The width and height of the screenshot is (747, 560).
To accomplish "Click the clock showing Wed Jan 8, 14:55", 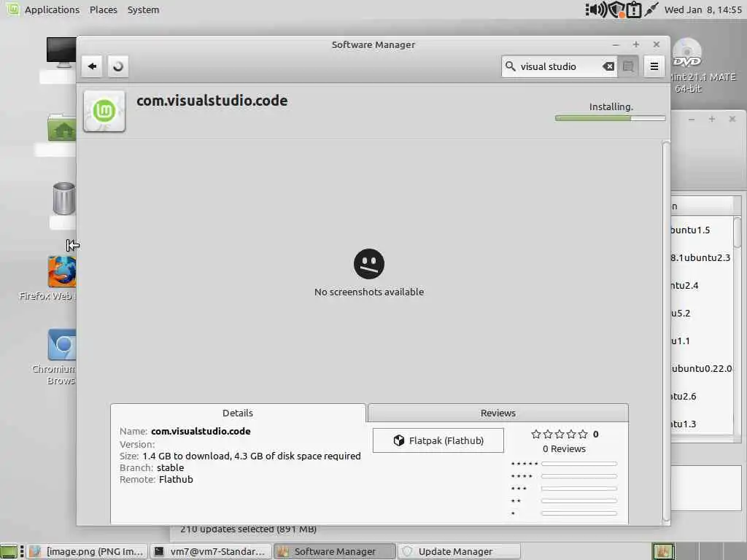I will pyautogui.click(x=703, y=9).
